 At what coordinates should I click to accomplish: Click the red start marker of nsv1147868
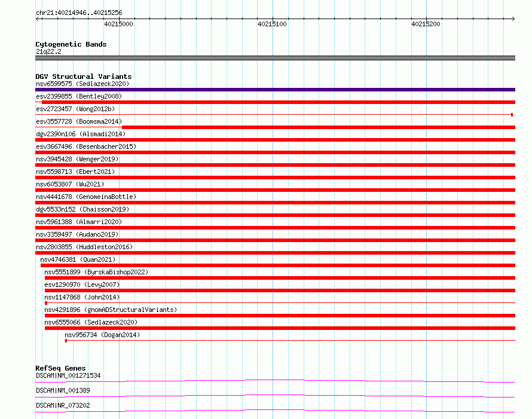46,303
